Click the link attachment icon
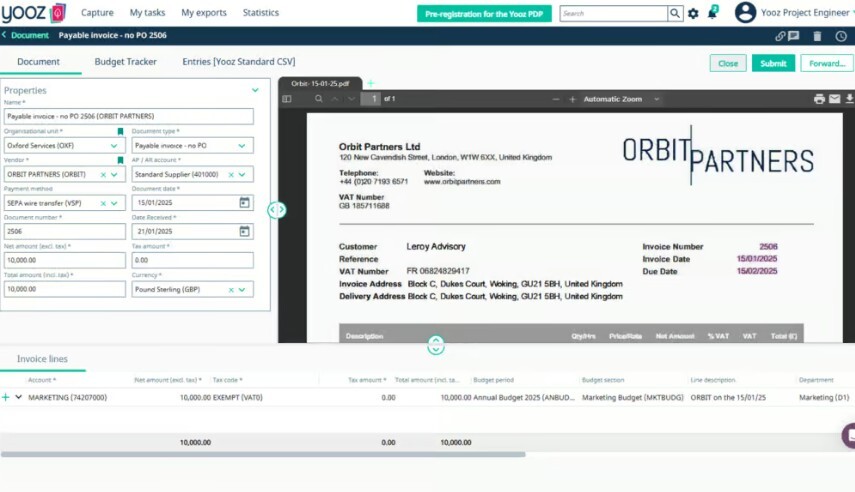 (780, 36)
